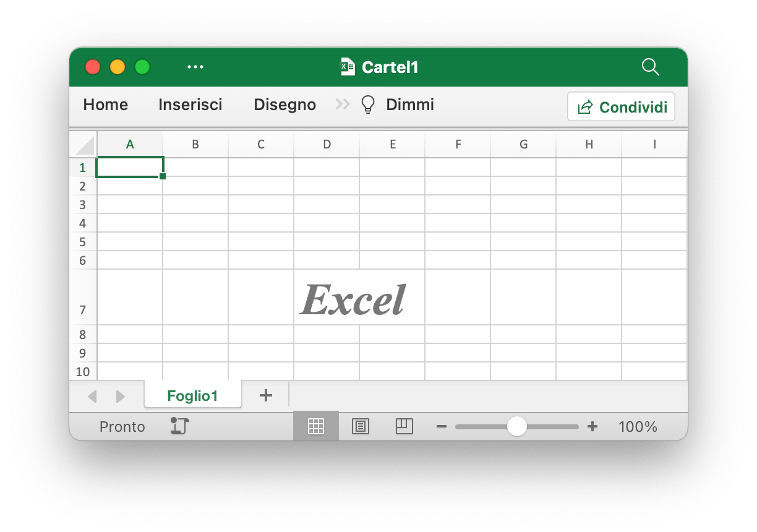Select row 3 header
The image size is (757, 532).
click(83, 204)
